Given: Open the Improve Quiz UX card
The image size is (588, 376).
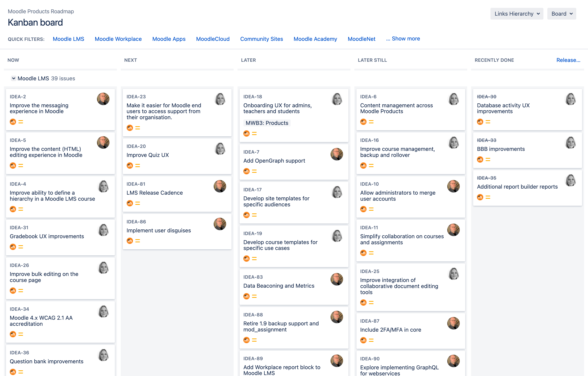Looking at the screenshot, I should click(x=147, y=155).
